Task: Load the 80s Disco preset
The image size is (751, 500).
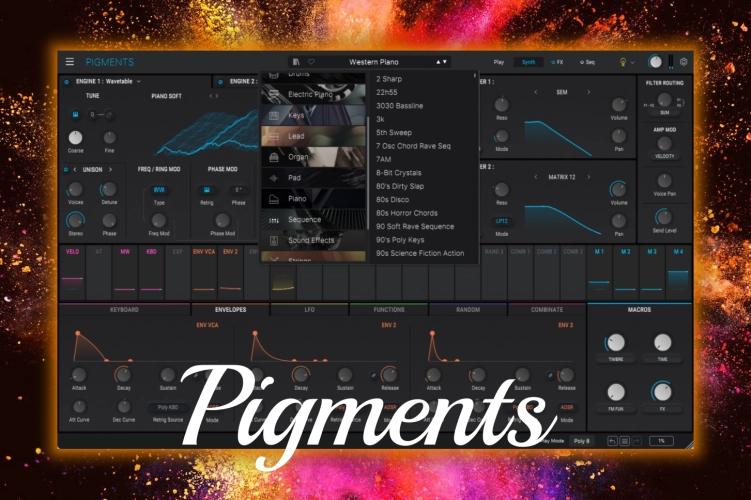Action: (392, 200)
